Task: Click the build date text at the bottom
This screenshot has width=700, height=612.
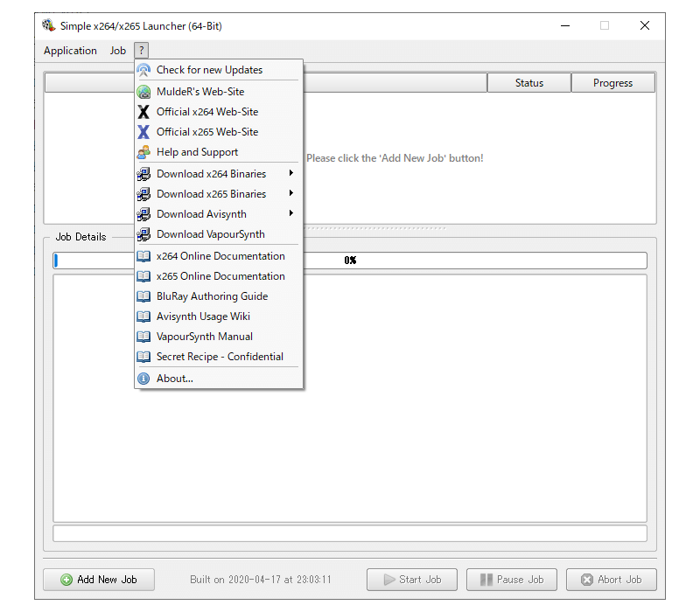Action: click(x=261, y=580)
